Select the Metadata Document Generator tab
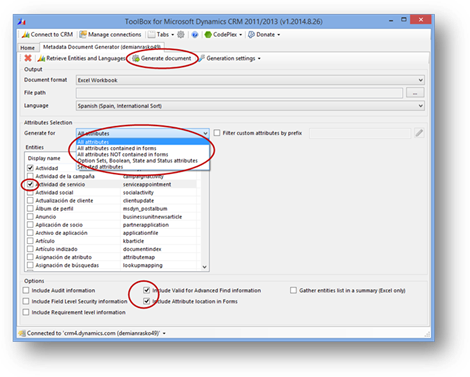Screen dimensions: 470x377 [102, 47]
